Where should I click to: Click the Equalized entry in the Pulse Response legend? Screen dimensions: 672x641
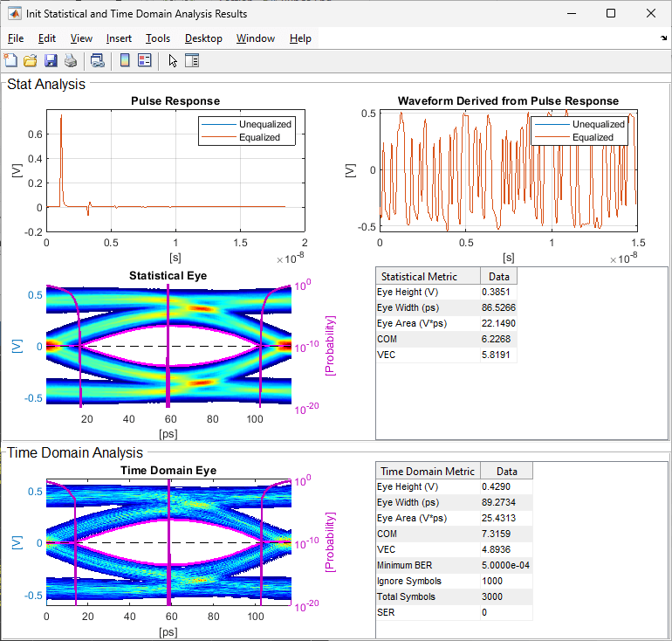click(x=259, y=137)
